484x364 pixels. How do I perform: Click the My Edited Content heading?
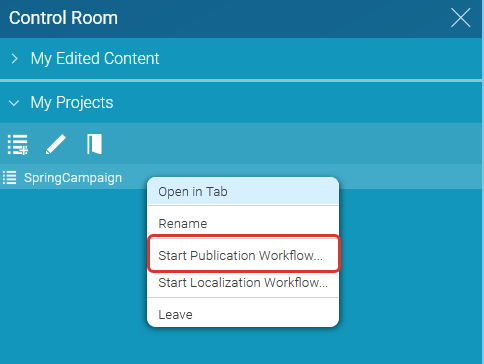pyautogui.click(x=95, y=59)
